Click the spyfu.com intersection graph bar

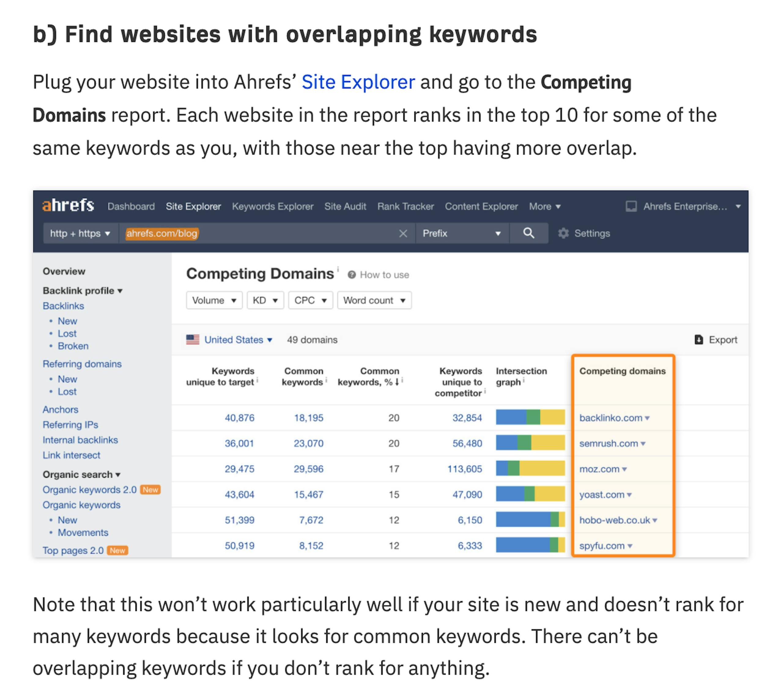pyautogui.click(x=530, y=545)
